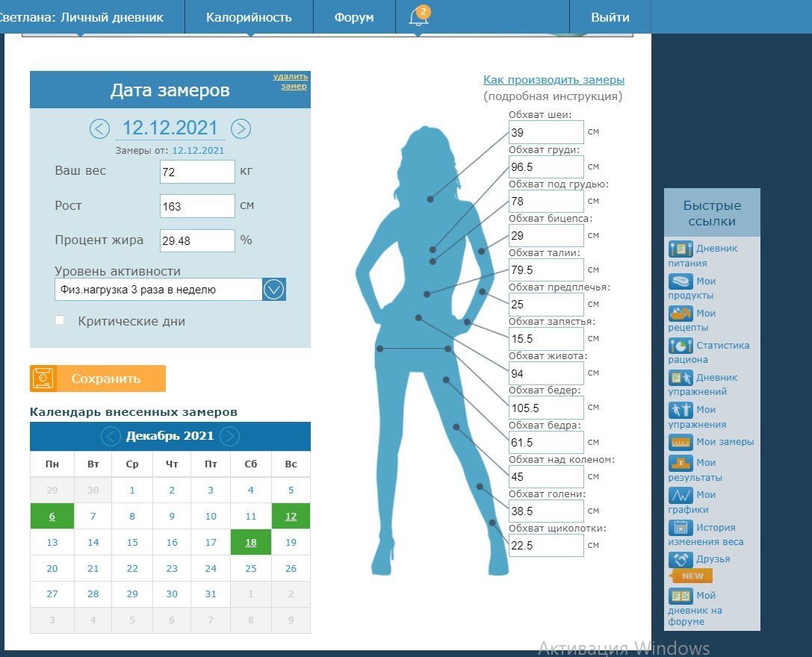Open the notifications bell icon

click(419, 16)
